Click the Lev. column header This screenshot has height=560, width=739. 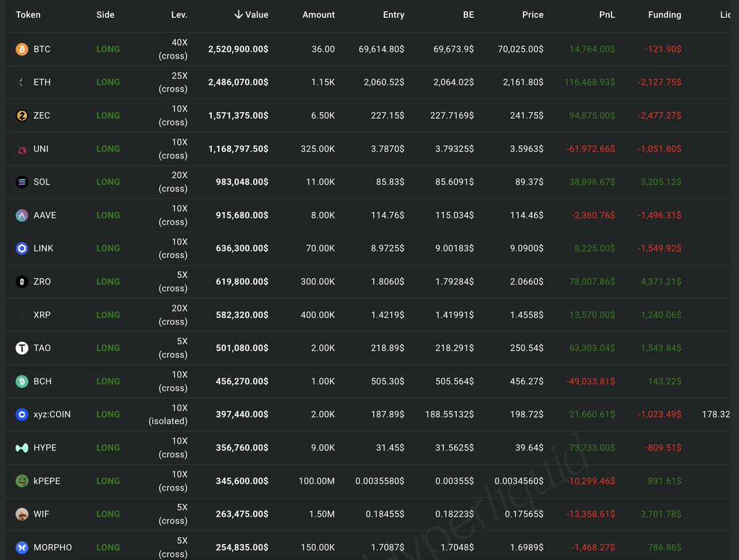click(x=179, y=15)
